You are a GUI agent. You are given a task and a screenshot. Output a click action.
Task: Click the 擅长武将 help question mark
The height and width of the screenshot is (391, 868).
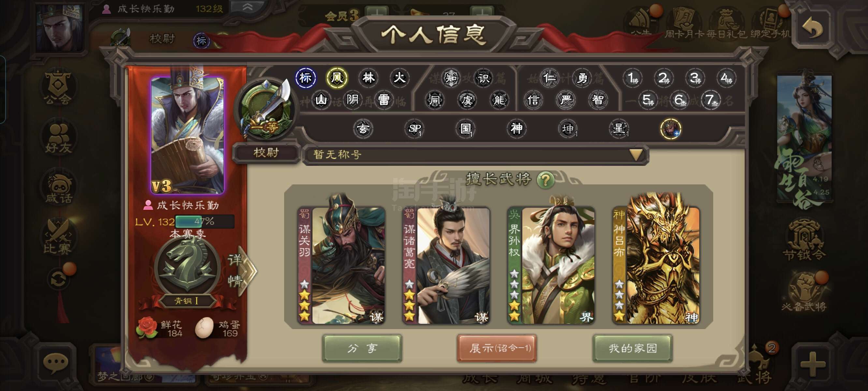(x=545, y=180)
